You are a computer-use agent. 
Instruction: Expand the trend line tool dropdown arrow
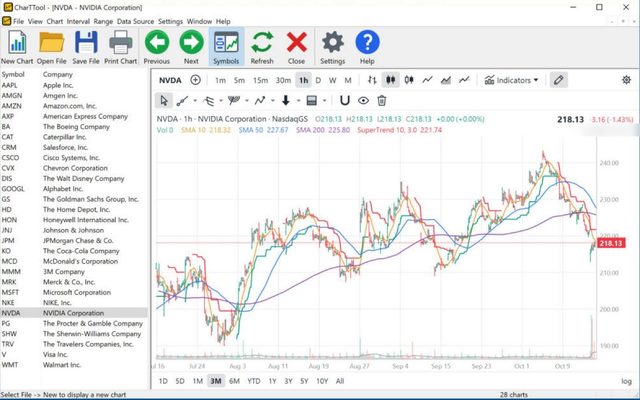(x=195, y=100)
